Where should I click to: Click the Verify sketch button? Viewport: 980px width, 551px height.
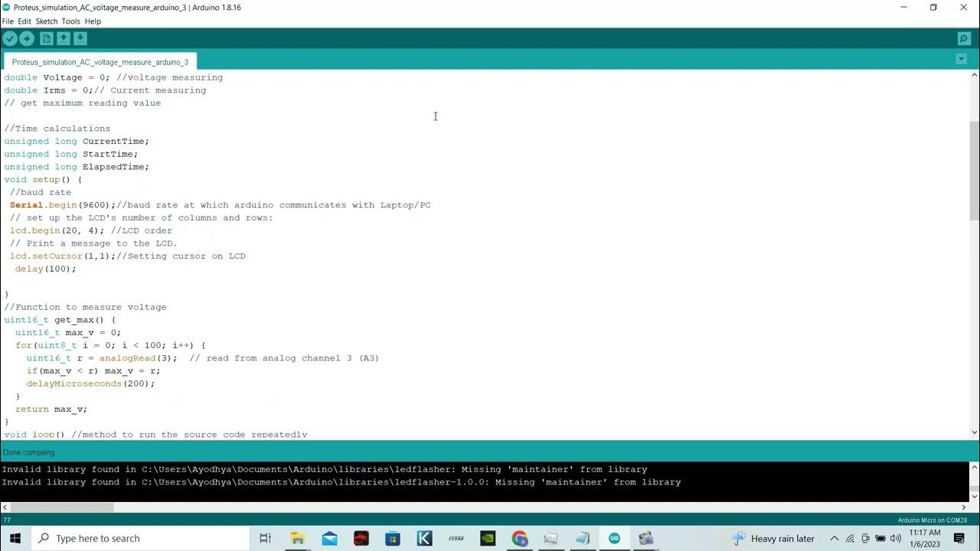point(10,38)
